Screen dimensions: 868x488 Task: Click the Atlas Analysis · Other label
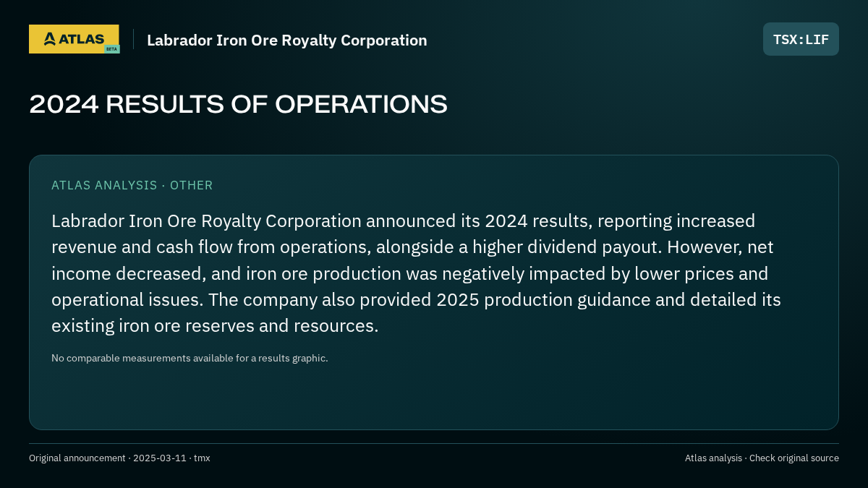132,185
